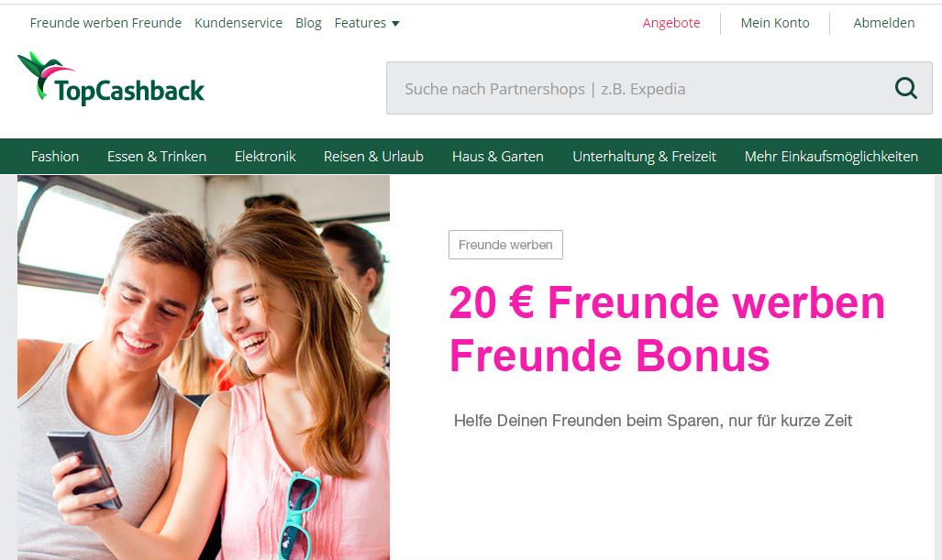Open the 20 € Freunde werben Bonus headline

[x=667, y=329]
